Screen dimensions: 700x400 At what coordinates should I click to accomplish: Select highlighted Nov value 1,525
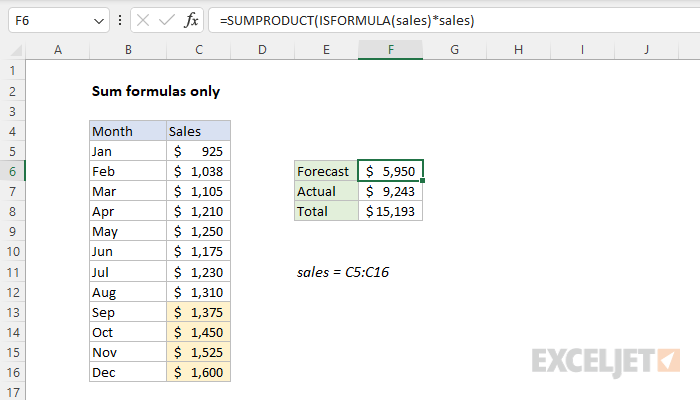(199, 353)
